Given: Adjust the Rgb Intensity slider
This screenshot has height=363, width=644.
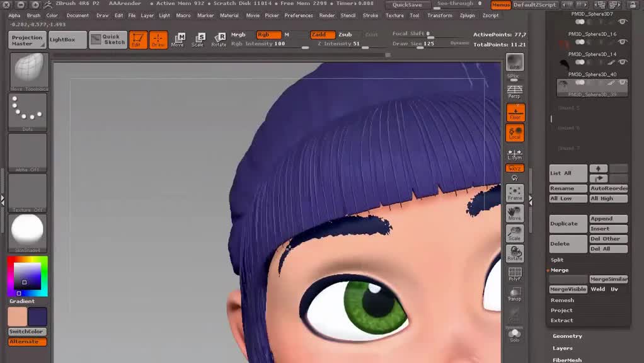Looking at the screenshot, I should pyautogui.click(x=270, y=44).
